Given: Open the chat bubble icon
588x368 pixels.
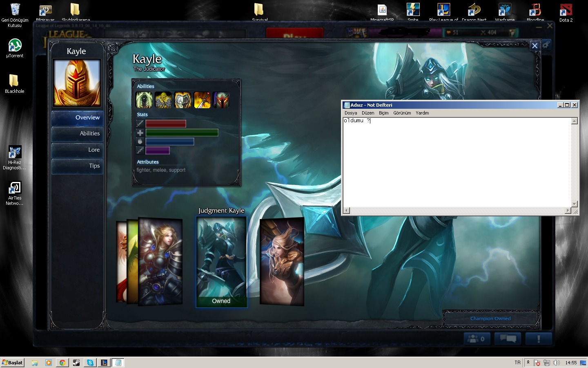Looking at the screenshot, I should [x=508, y=339].
